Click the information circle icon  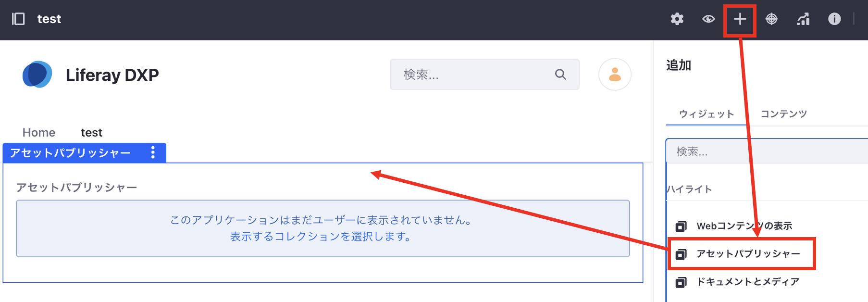click(834, 19)
